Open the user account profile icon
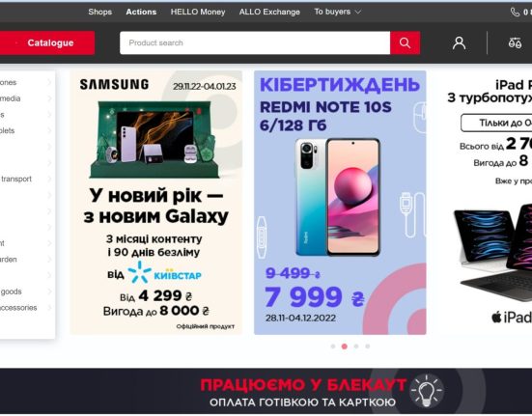Image resolution: width=532 pixels, height=416 pixels. [x=459, y=43]
